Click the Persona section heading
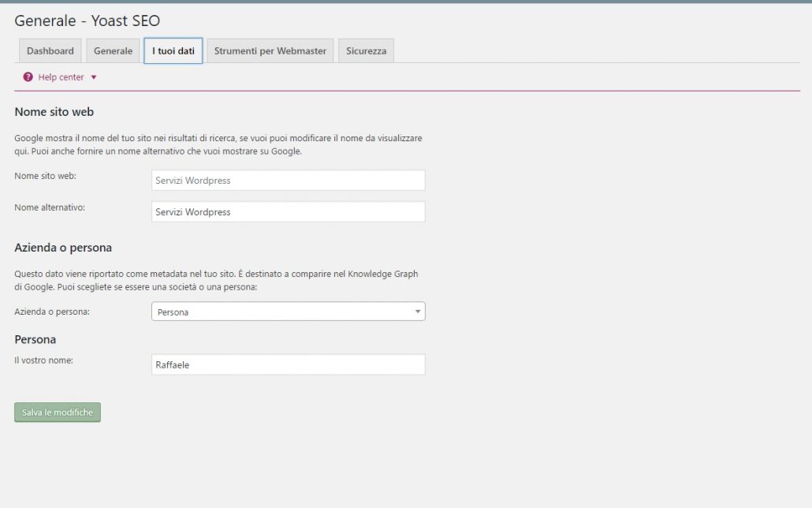This screenshot has width=812, height=508. (x=35, y=339)
